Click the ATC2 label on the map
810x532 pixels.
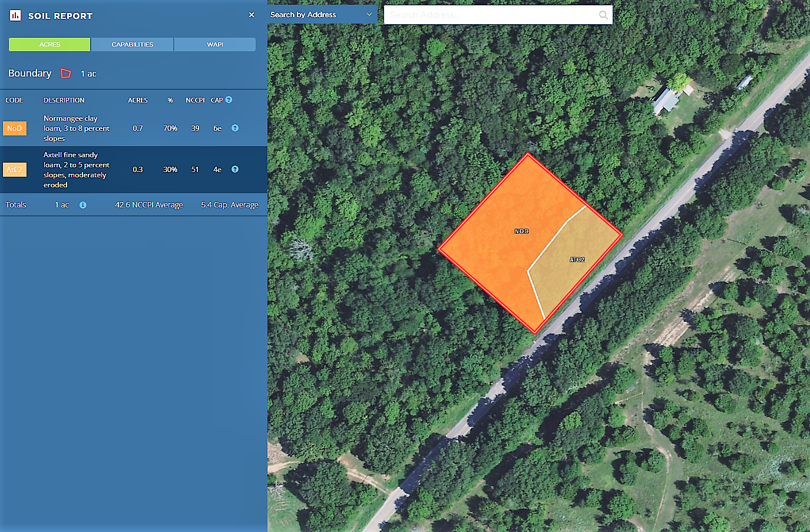577,260
